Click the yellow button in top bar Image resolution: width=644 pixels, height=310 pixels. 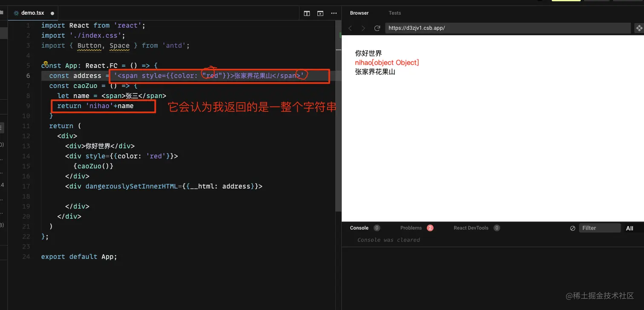tap(566, 0)
